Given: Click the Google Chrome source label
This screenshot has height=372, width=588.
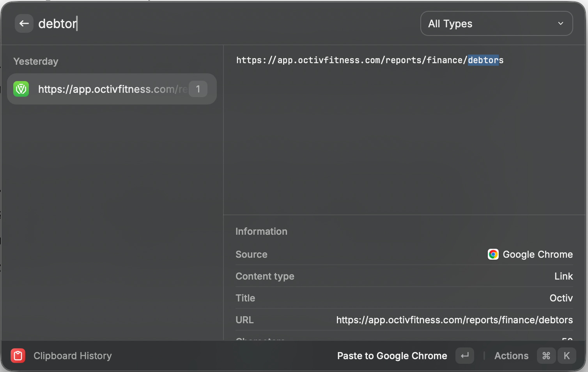Looking at the screenshot, I should pos(538,254).
